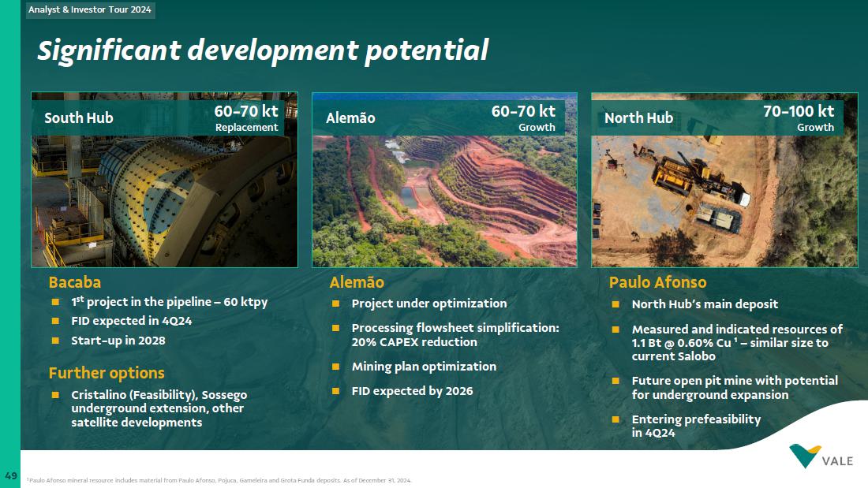
Task: Click the Alemão heading below the photo
Action: pos(357,282)
